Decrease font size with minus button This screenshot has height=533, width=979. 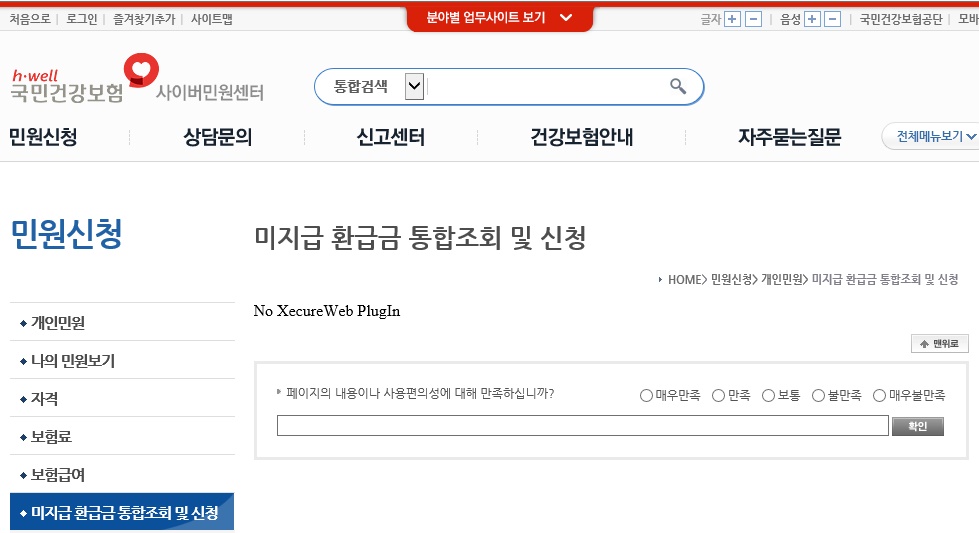(x=753, y=19)
